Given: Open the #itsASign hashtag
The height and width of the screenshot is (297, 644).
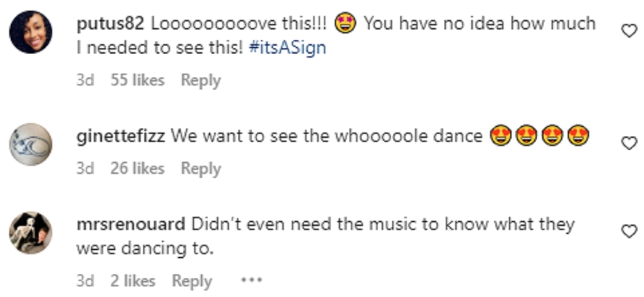Looking at the screenshot, I should (x=287, y=48).
